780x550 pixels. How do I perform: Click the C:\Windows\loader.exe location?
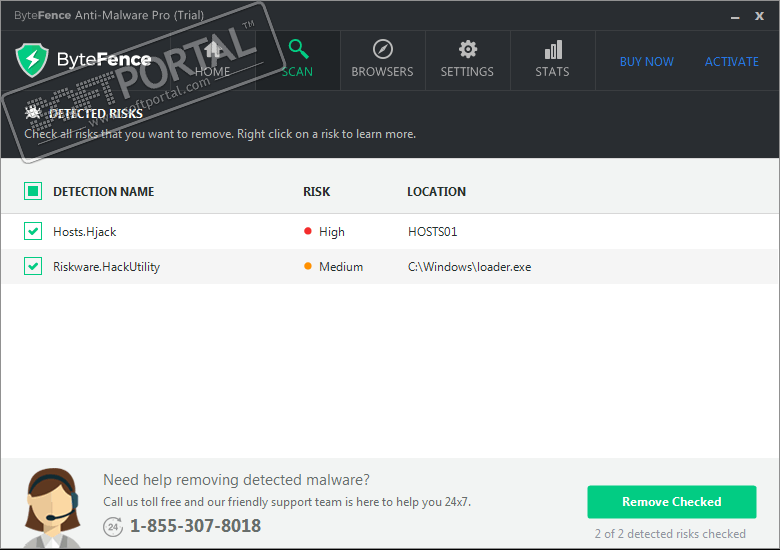point(470,267)
